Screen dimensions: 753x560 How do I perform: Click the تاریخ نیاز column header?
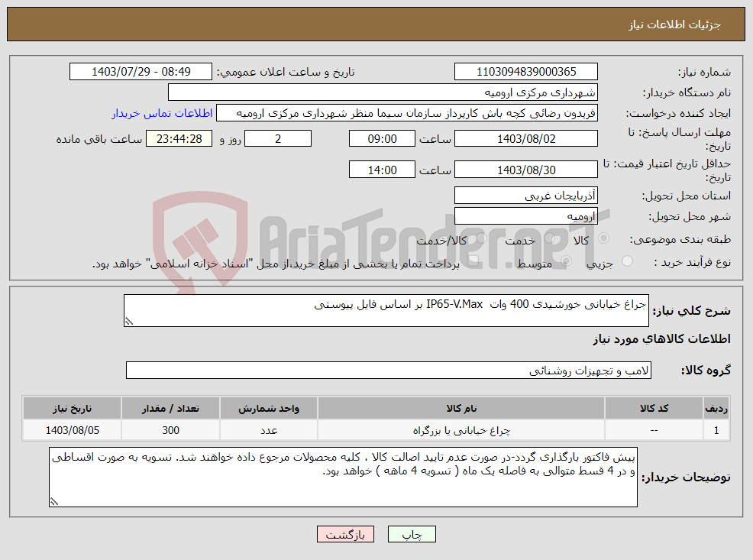[x=72, y=408]
